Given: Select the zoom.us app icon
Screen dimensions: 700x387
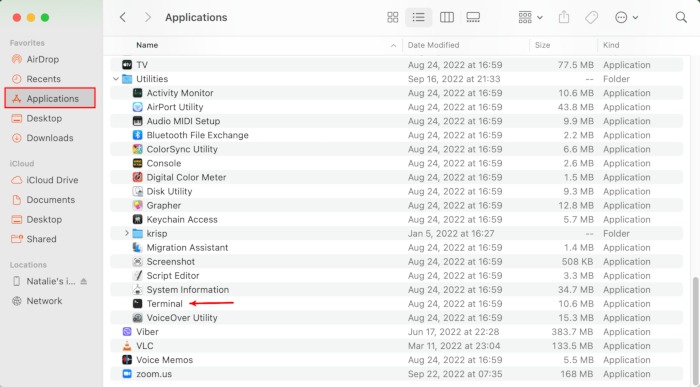Looking at the screenshot, I should (x=127, y=374).
